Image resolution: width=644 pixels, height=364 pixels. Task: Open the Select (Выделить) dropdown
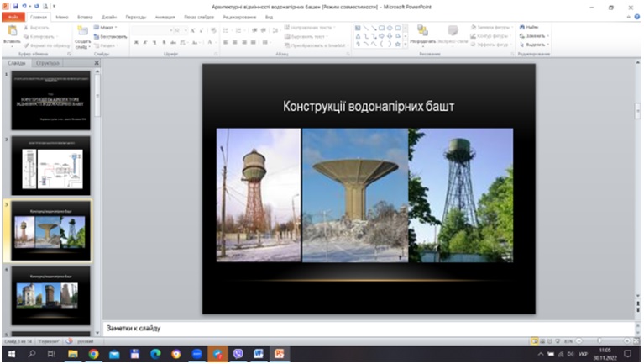[534, 45]
